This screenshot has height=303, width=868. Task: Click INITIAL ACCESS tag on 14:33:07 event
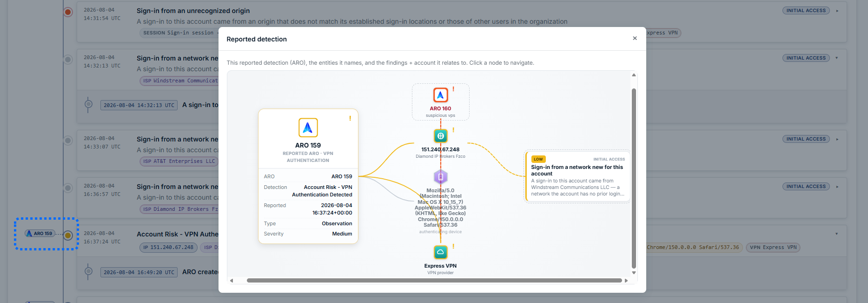tap(806, 139)
